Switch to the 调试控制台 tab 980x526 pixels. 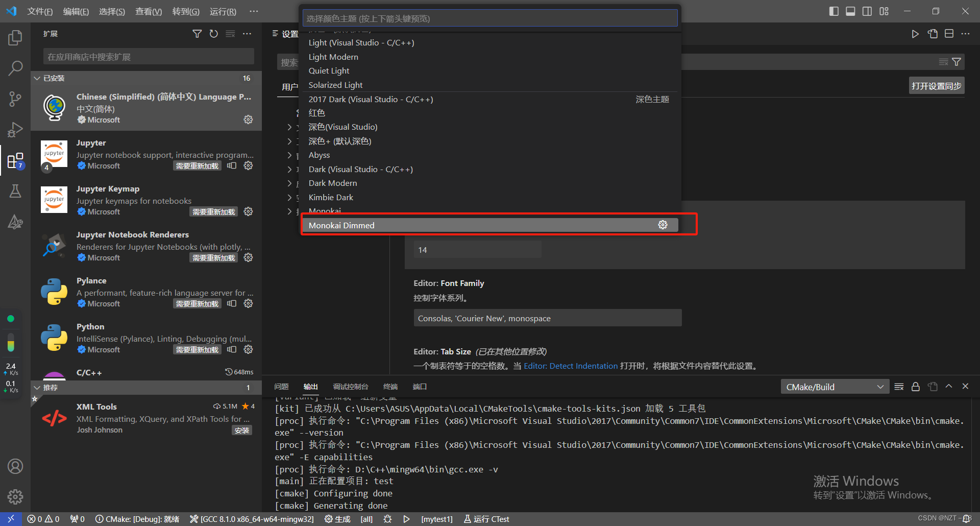tap(351, 387)
